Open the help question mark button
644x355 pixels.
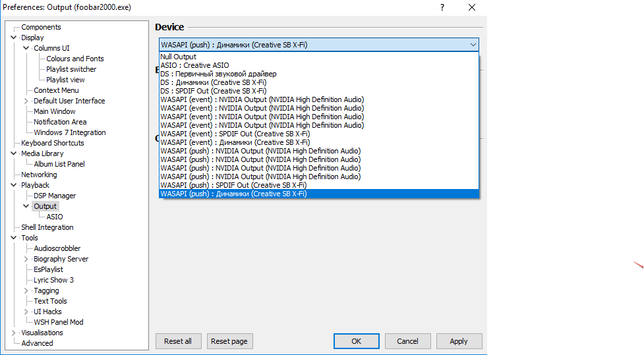[442, 7]
